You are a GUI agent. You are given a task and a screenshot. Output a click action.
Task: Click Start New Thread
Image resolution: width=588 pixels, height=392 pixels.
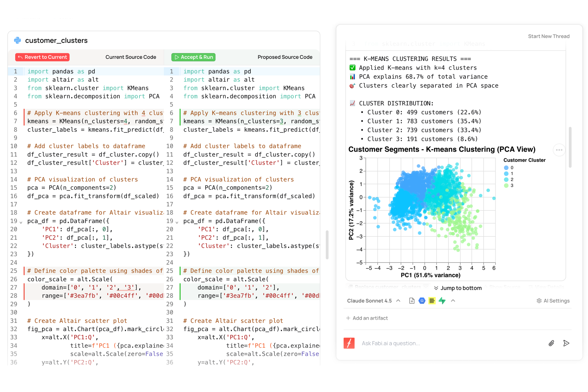click(549, 36)
